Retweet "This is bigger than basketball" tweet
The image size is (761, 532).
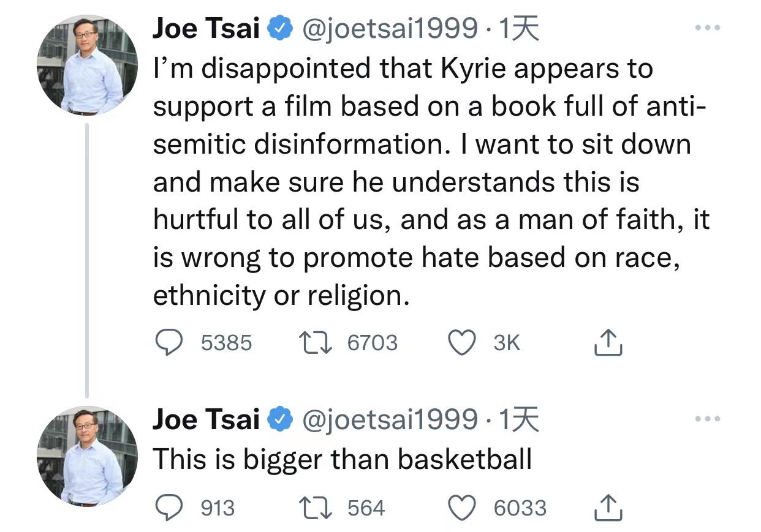314,508
